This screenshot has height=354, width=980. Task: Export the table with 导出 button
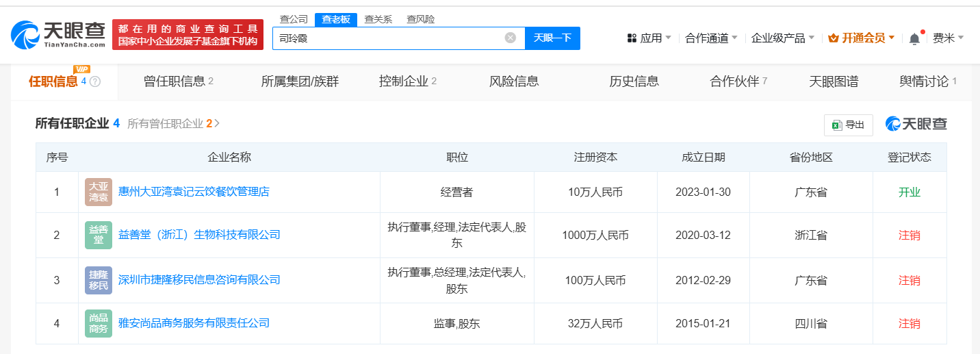tap(849, 125)
